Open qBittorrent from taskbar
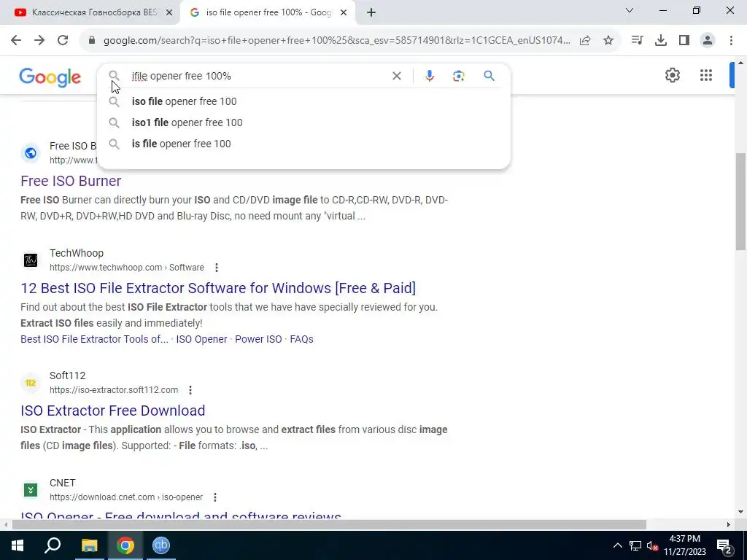Screen dimensions: 747x560 pos(161,545)
